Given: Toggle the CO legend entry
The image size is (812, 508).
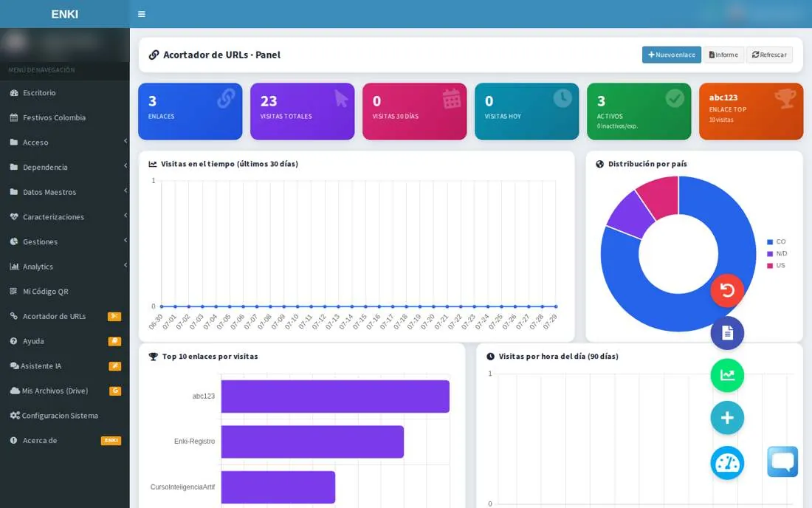Looking at the screenshot, I should point(777,242).
